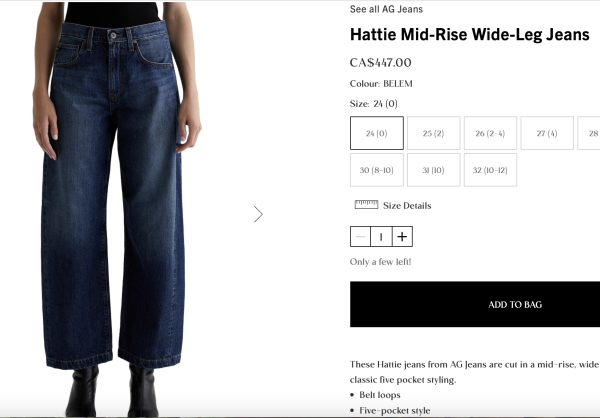Click the Colour: BELEM label
This screenshot has width=600, height=418.
pos(381,83)
